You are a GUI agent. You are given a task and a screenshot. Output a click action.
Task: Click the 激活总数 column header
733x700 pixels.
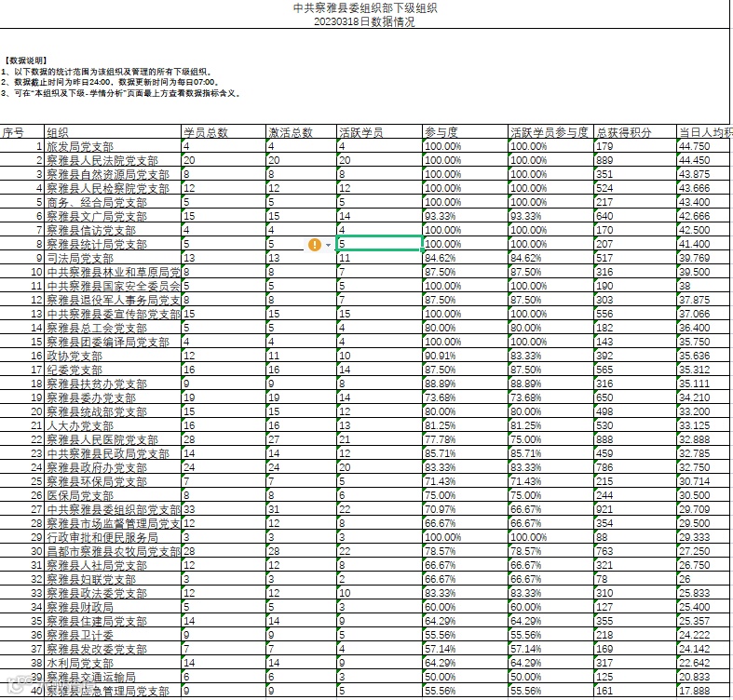(x=301, y=132)
